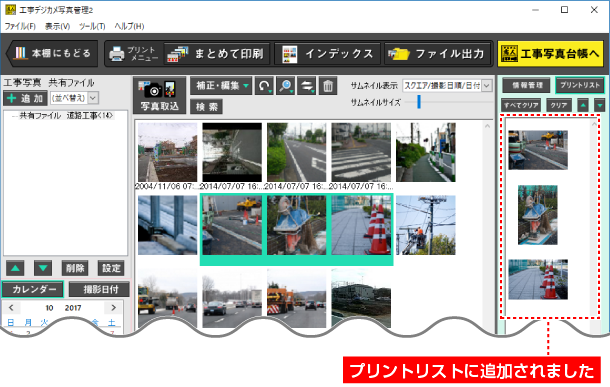Click the rotate photo icon
This screenshot has height=387, width=610.
(x=264, y=86)
